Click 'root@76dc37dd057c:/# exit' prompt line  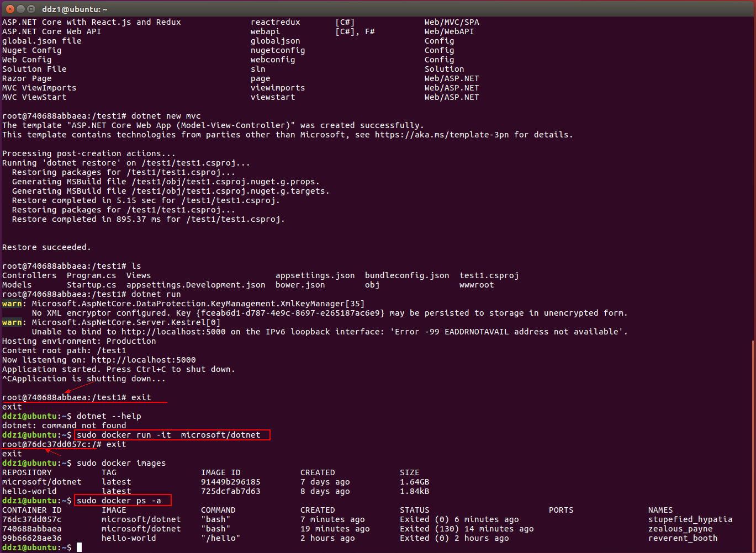[x=64, y=444]
